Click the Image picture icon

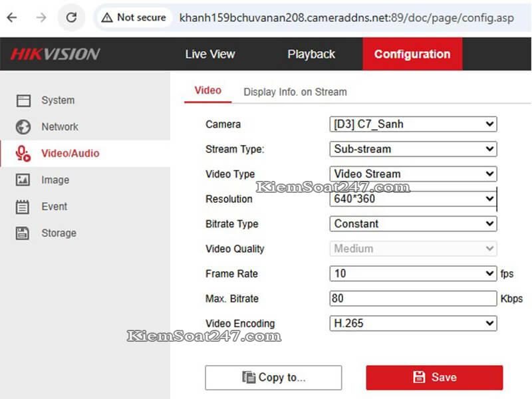23,180
